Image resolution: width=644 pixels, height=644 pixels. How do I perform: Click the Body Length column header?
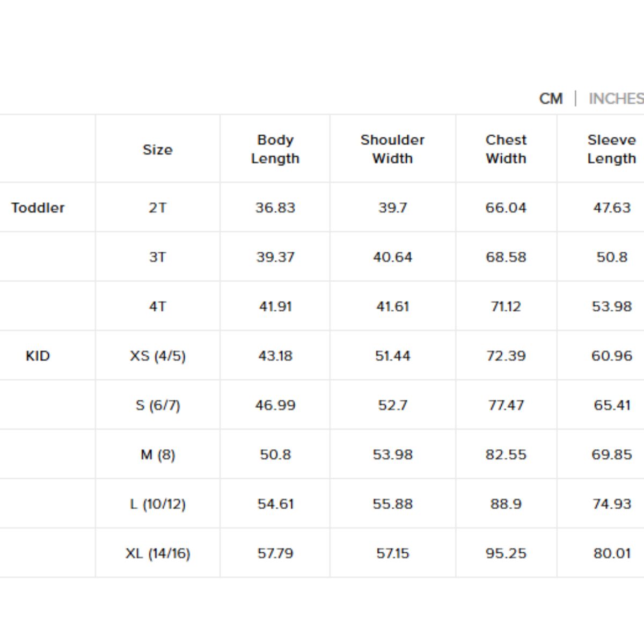[275, 149]
